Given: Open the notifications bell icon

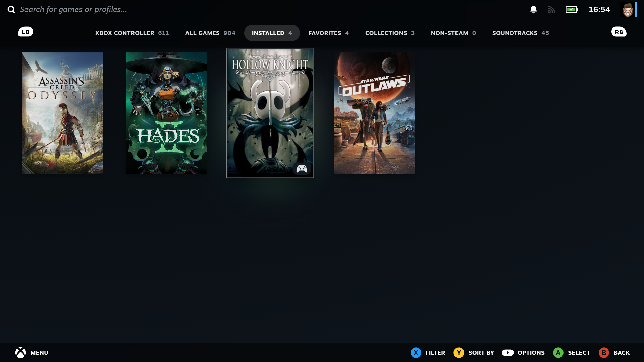Looking at the screenshot, I should click(534, 10).
